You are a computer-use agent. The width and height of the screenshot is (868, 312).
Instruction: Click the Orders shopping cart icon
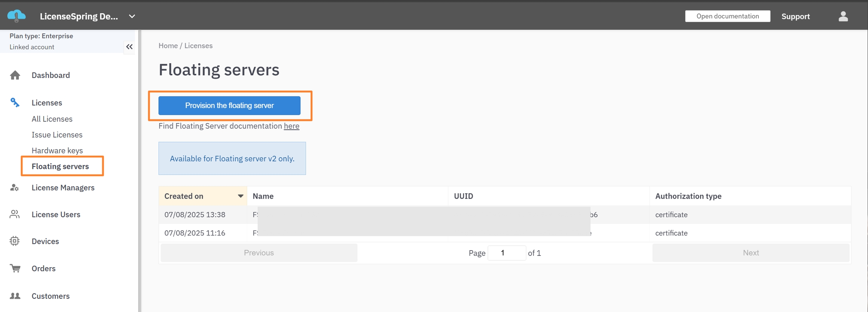15,268
